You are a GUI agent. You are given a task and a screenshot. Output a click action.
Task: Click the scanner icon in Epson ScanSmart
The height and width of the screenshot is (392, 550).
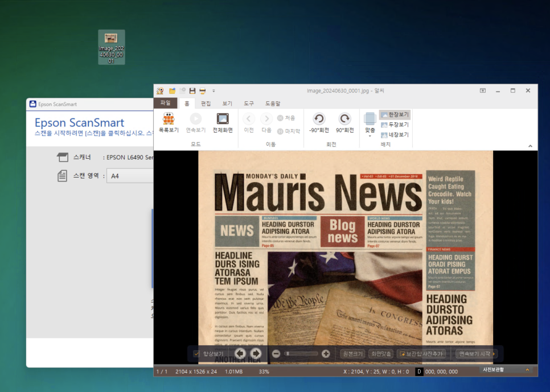[63, 157]
